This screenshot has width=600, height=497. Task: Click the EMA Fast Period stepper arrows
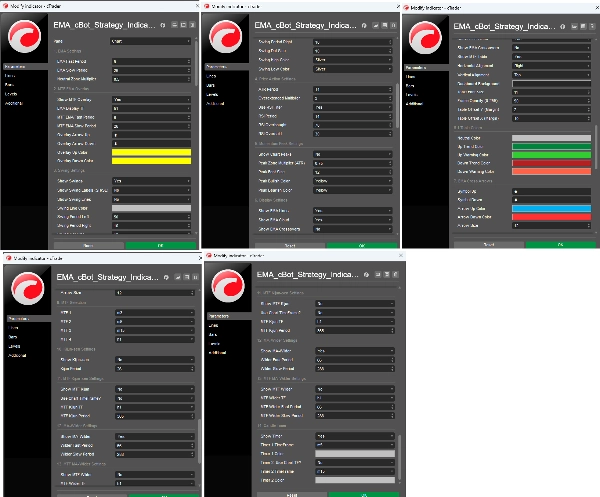189,62
